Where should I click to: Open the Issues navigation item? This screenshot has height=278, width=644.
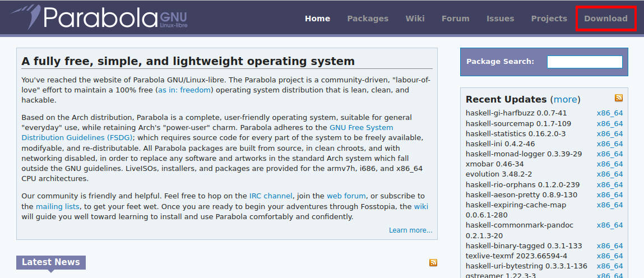(x=500, y=18)
